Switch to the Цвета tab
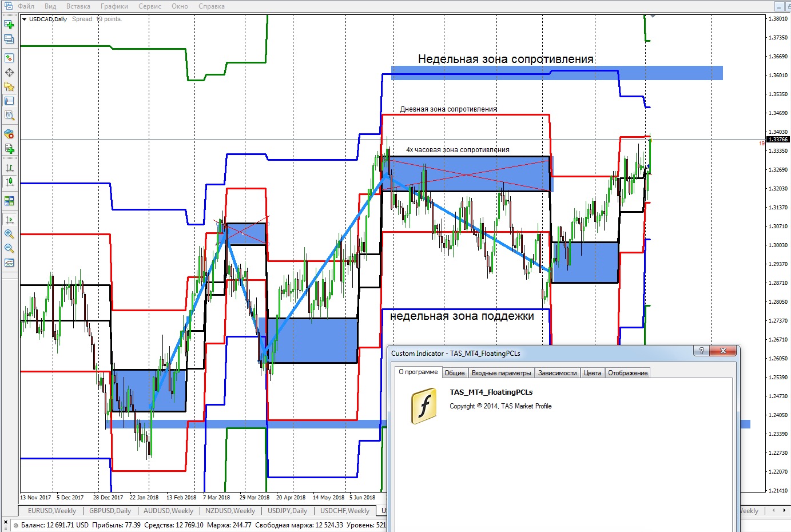The height and width of the screenshot is (532, 791). (593, 373)
